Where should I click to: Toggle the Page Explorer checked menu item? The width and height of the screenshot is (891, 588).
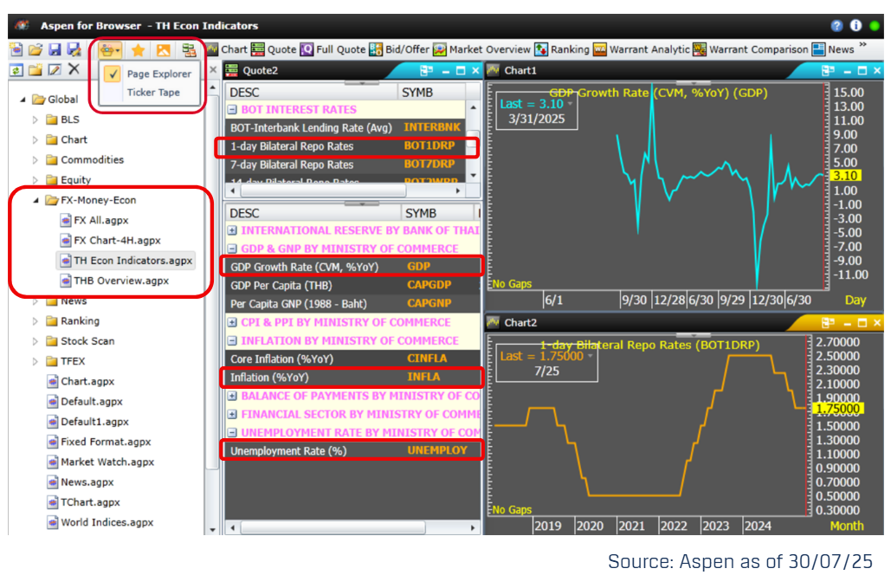[x=150, y=74]
